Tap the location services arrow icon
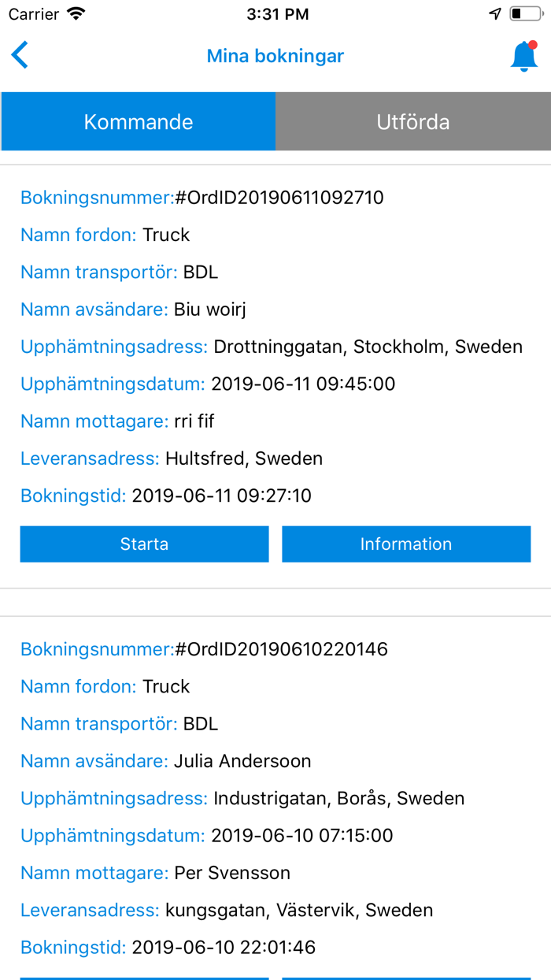This screenshot has width=551, height=980. 495,14
